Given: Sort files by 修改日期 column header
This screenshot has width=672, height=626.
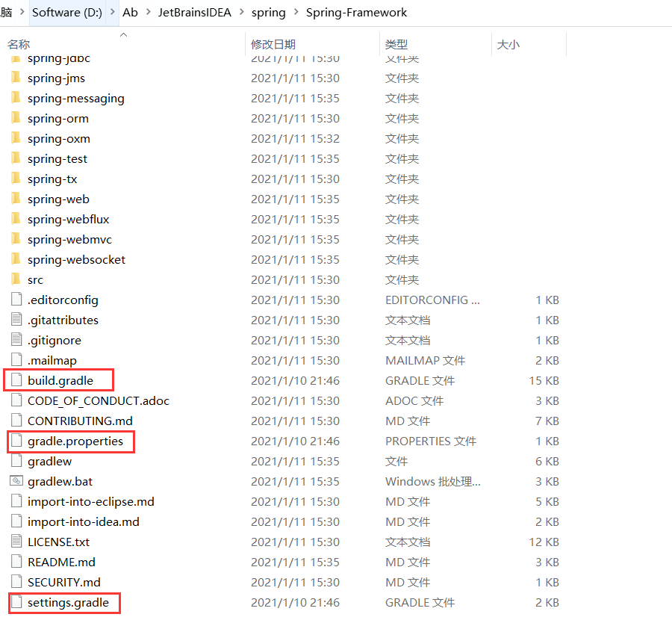Looking at the screenshot, I should 273,44.
